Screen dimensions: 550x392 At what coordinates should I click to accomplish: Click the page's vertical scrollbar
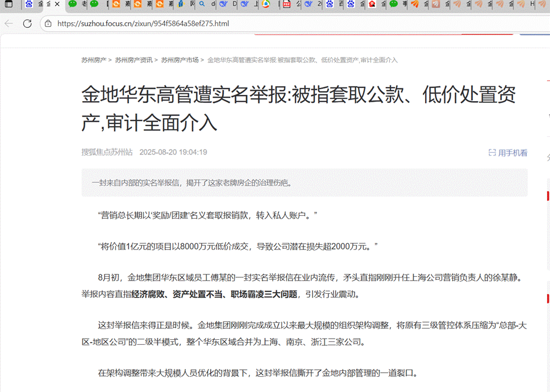547,170
